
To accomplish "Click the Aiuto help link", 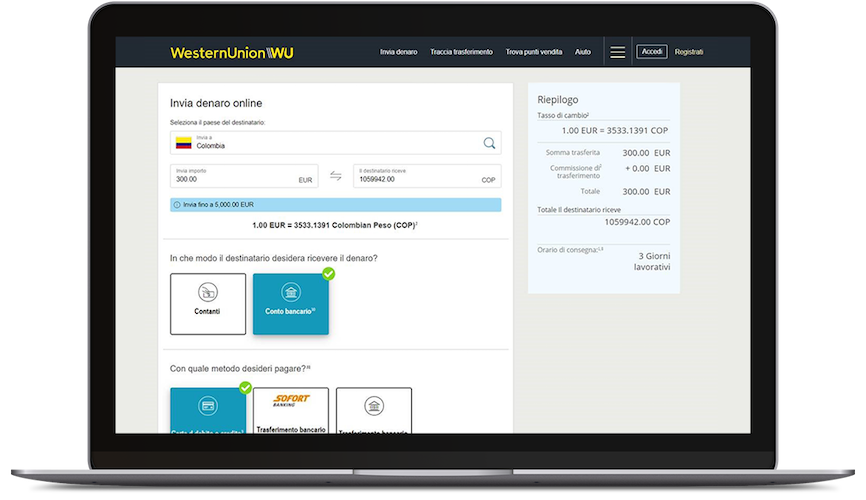I will 583,52.
